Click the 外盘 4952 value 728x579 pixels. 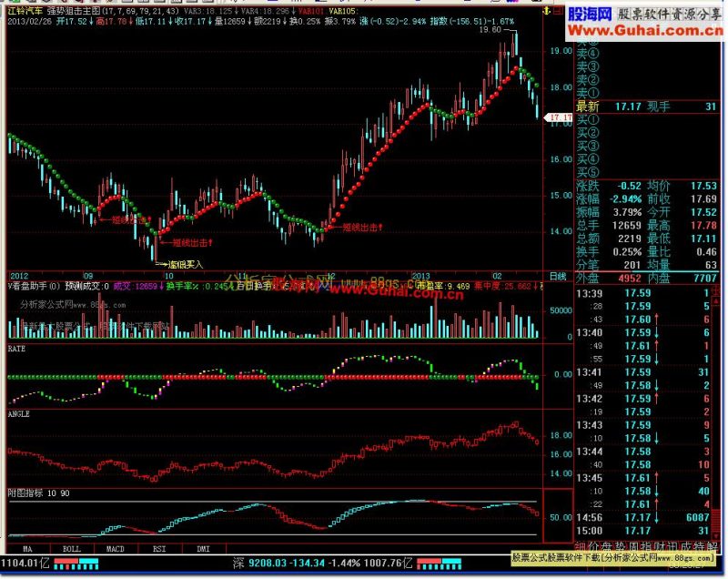(629, 279)
